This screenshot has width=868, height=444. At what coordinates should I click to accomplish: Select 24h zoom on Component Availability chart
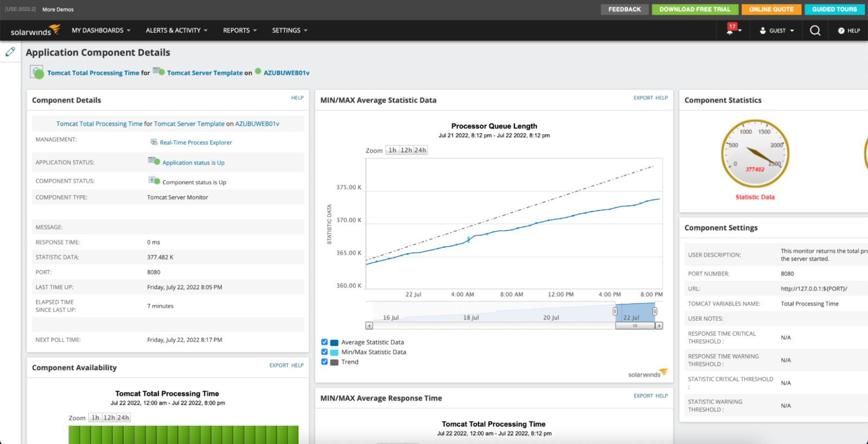click(124, 417)
